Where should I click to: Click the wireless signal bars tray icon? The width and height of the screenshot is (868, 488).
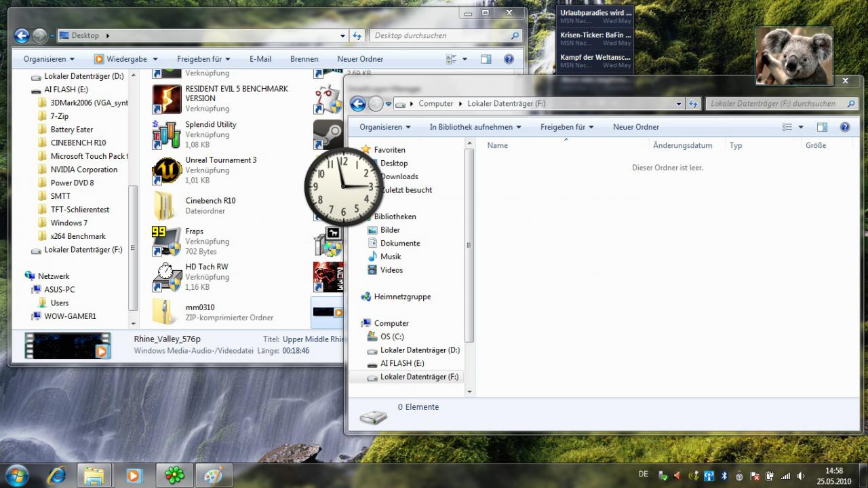click(785, 476)
